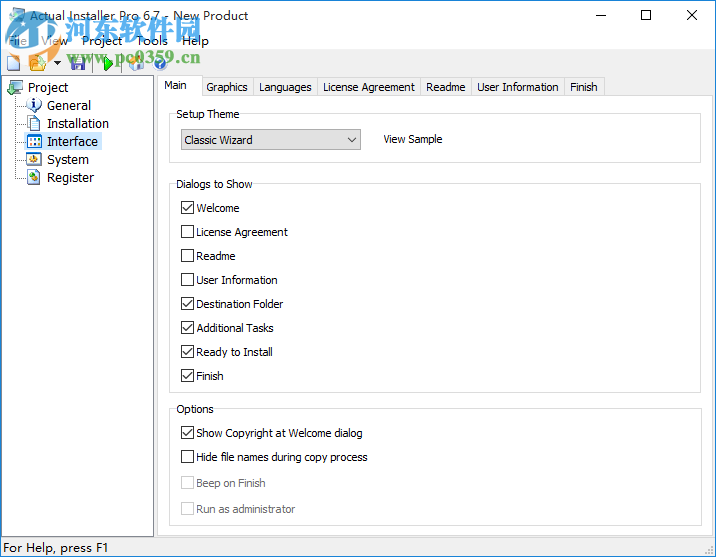Uncheck the Additional Tasks checkbox
716x557 pixels.
point(187,328)
